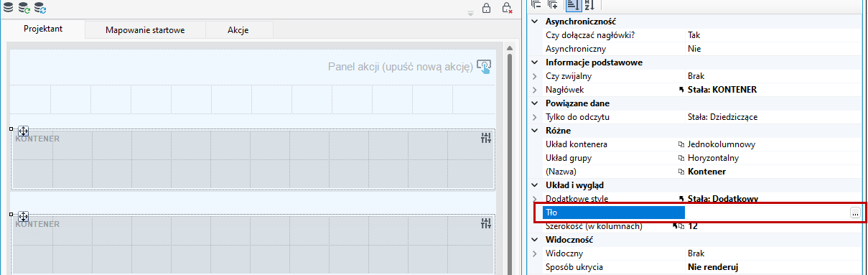Click the Stała: Dodatkowy style value

point(724,199)
